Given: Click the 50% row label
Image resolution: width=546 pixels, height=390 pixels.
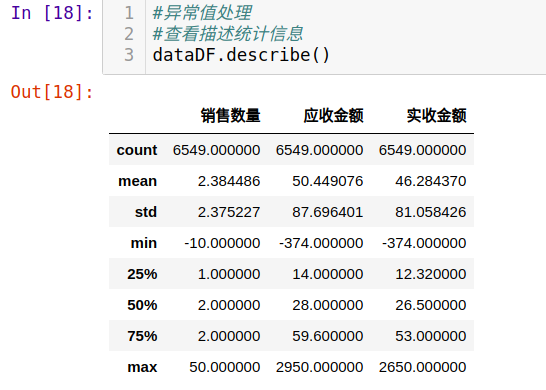Looking at the screenshot, I should 142,305.
